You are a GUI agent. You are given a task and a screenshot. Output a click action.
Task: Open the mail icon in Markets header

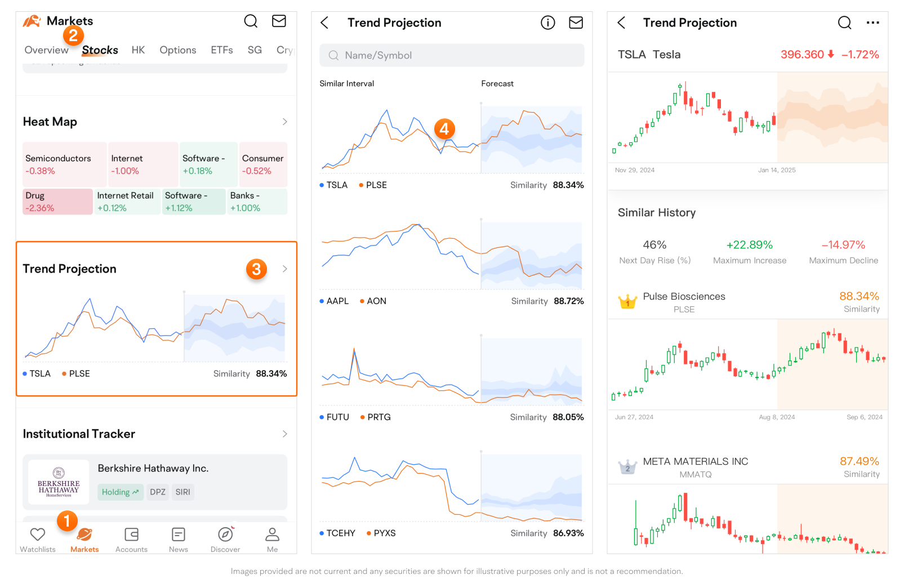point(279,21)
